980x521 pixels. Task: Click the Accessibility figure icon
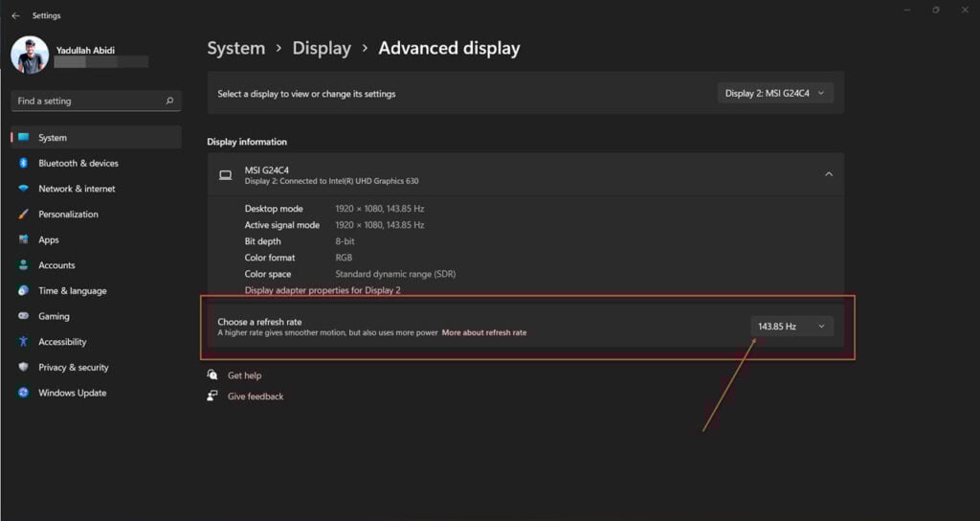[24, 342]
